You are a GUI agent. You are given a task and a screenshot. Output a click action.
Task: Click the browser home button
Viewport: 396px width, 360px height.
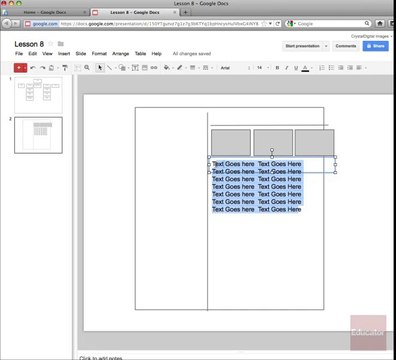point(380,24)
